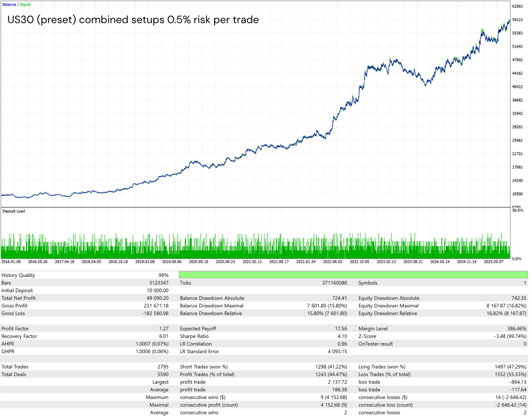The width and height of the screenshot is (532, 416).
Task: Select the Total Trades value 2795
Action: (x=163, y=367)
